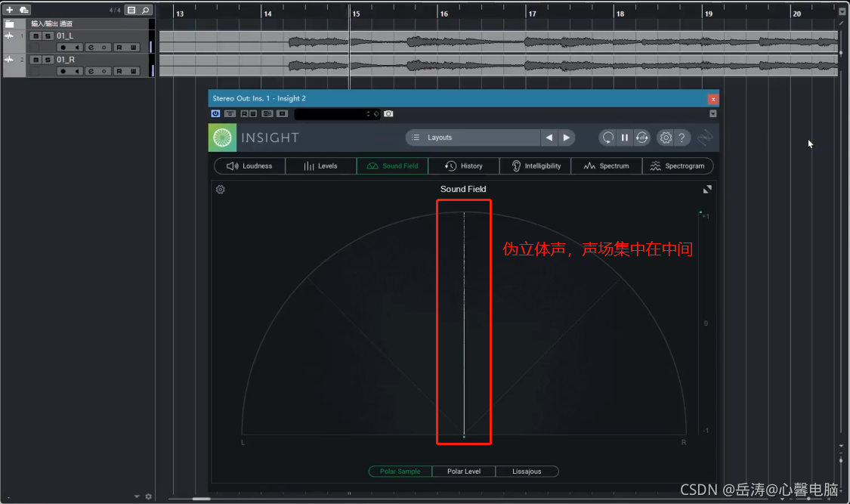Switch to the Spectrogram tab
This screenshot has width=850, height=504.
pos(678,165)
